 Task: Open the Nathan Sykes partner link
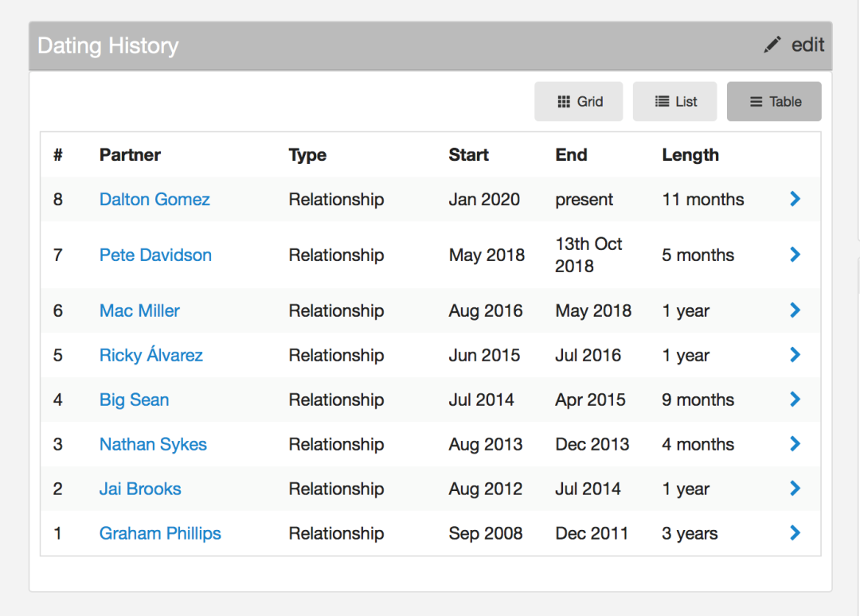click(x=153, y=444)
